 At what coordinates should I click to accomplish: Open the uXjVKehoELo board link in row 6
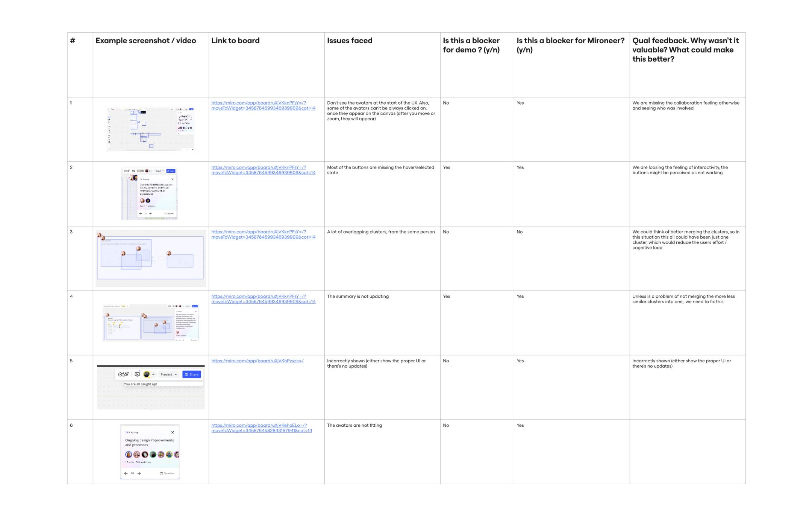262,428
